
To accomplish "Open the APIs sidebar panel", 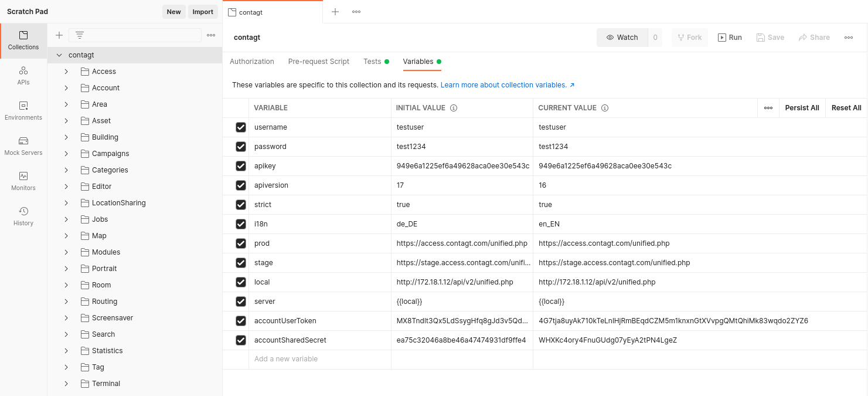I will tap(23, 76).
